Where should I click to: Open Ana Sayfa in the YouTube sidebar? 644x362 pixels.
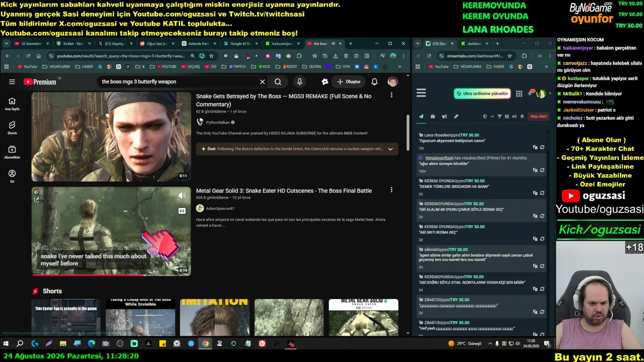(x=12, y=104)
